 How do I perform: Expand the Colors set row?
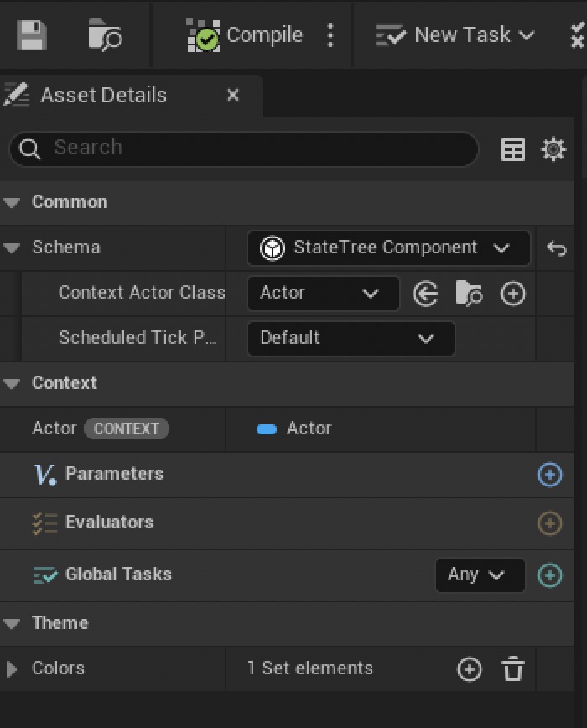pyautogui.click(x=12, y=669)
